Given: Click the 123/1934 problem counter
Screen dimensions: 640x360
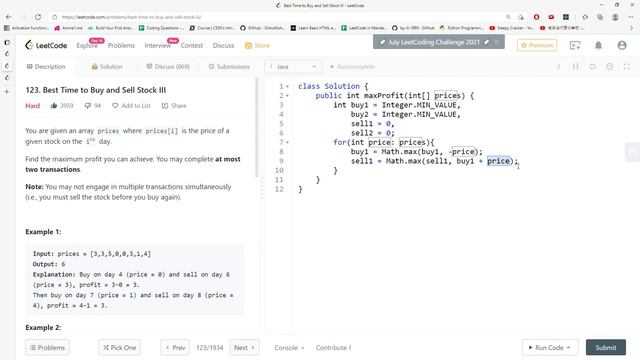Looking at the screenshot, I should tap(209, 347).
